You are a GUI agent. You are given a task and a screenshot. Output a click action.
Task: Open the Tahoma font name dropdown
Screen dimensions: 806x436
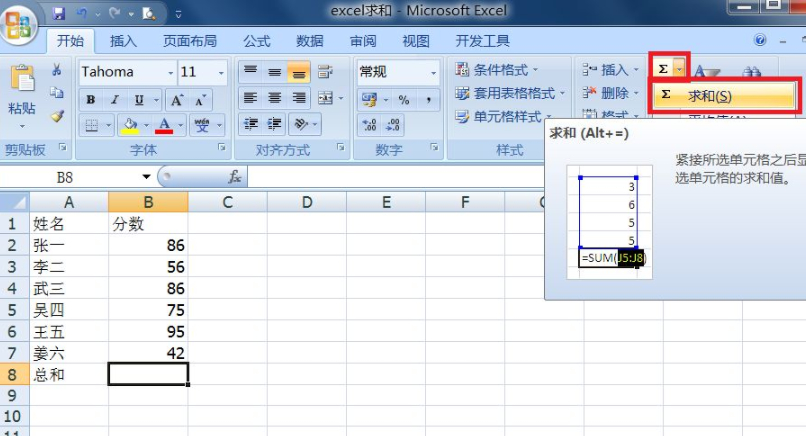pos(171,72)
